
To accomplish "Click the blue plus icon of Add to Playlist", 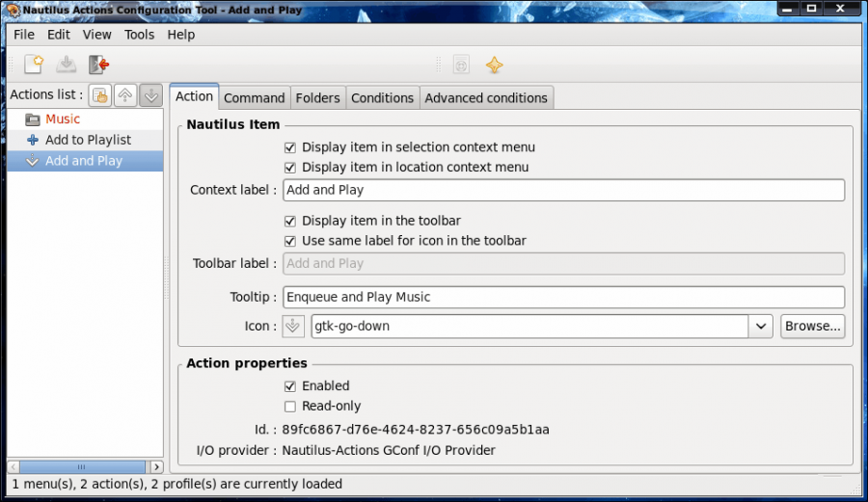I will click(x=33, y=140).
